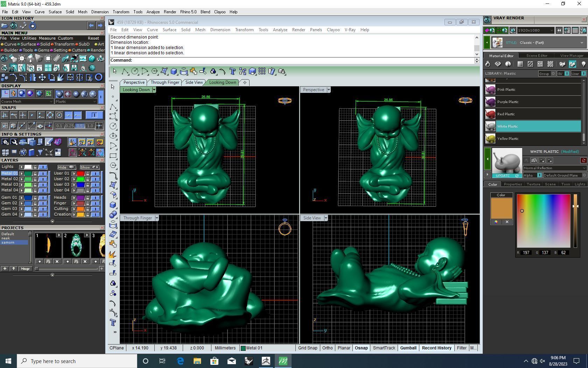The width and height of the screenshot is (588, 368).
Task: Click the four-arrow move icon in Main Menu
Action: [42, 77]
